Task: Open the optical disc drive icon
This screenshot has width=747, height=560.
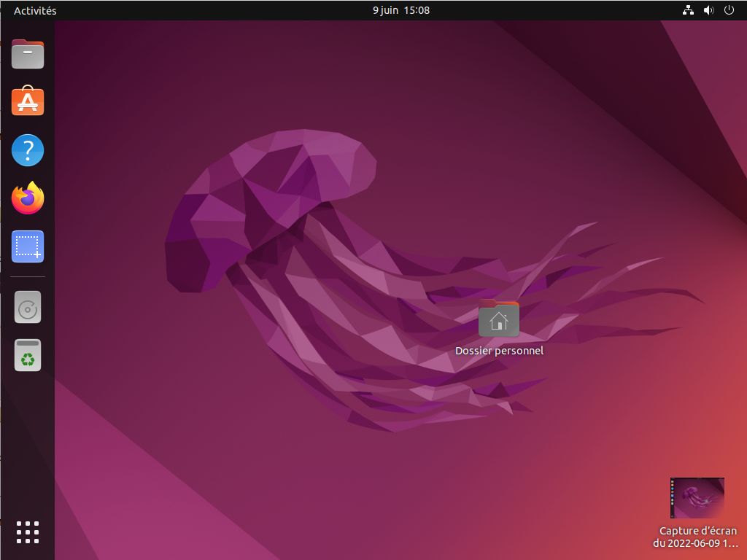Action: coord(28,307)
